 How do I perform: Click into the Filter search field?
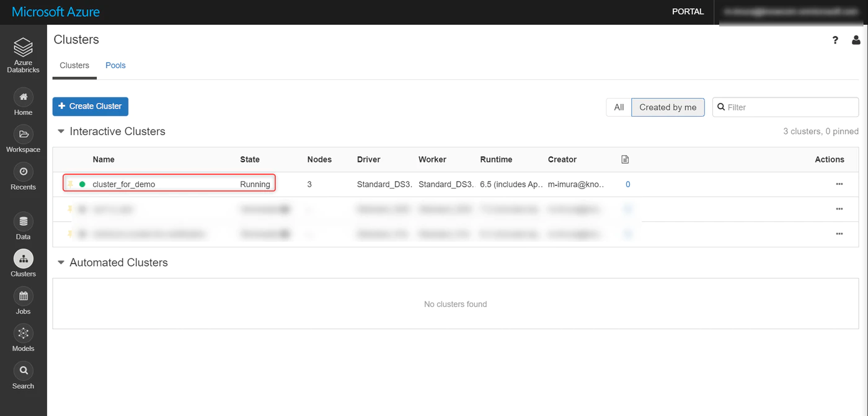[786, 107]
